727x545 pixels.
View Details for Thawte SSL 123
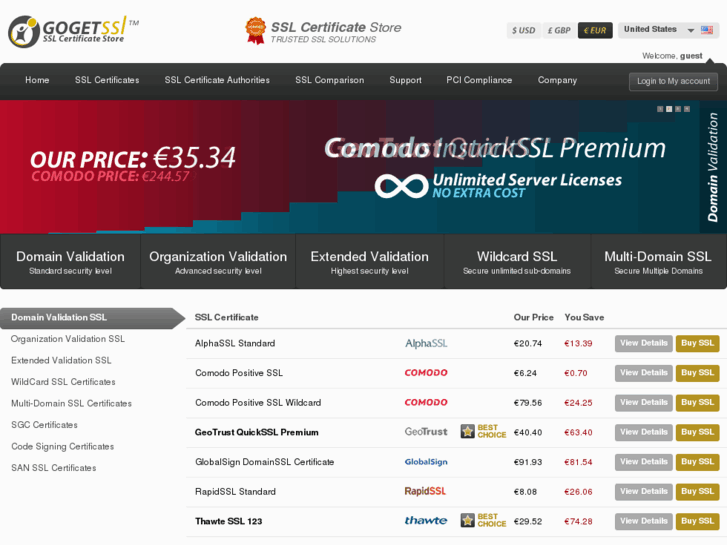click(644, 521)
